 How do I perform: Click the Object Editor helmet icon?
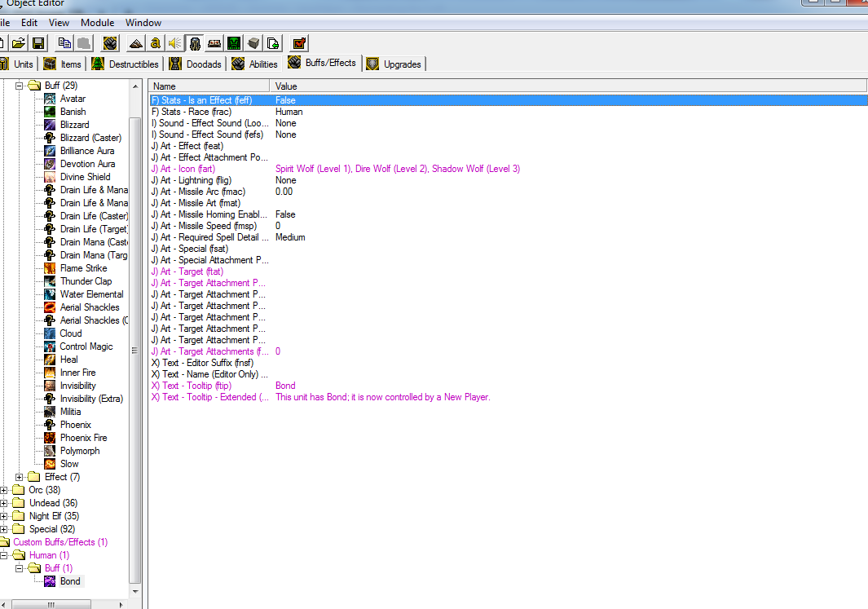coord(195,43)
